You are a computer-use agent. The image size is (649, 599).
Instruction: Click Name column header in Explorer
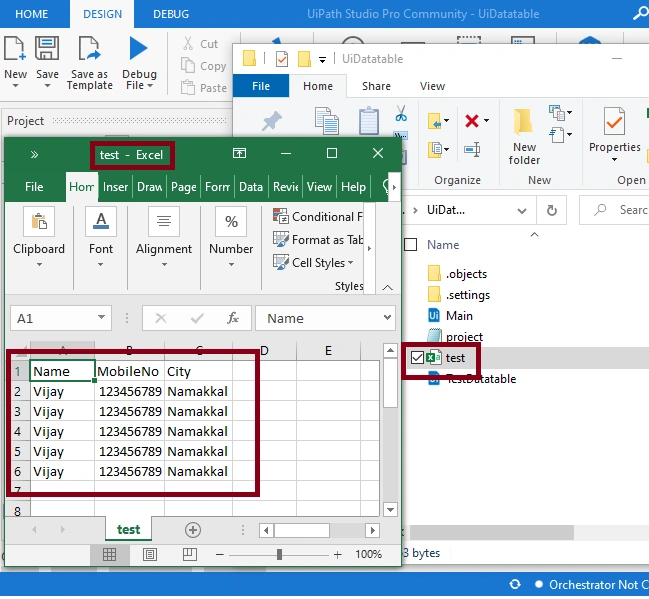[x=443, y=245]
